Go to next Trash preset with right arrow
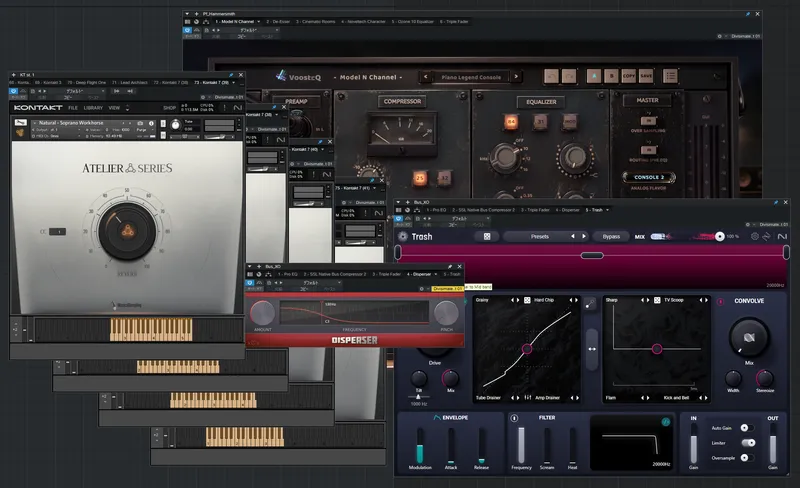The image size is (800, 488). pyautogui.click(x=584, y=236)
